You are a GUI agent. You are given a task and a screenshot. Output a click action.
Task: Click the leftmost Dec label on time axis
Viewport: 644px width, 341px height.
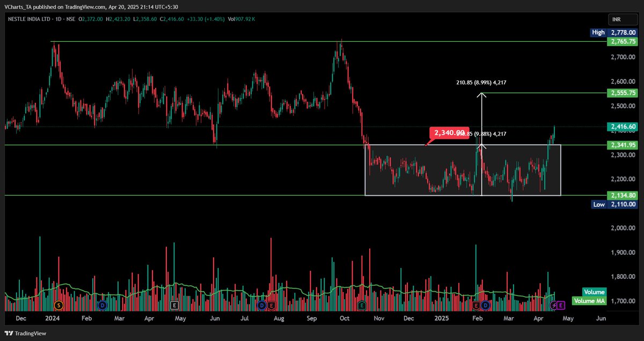(21, 318)
